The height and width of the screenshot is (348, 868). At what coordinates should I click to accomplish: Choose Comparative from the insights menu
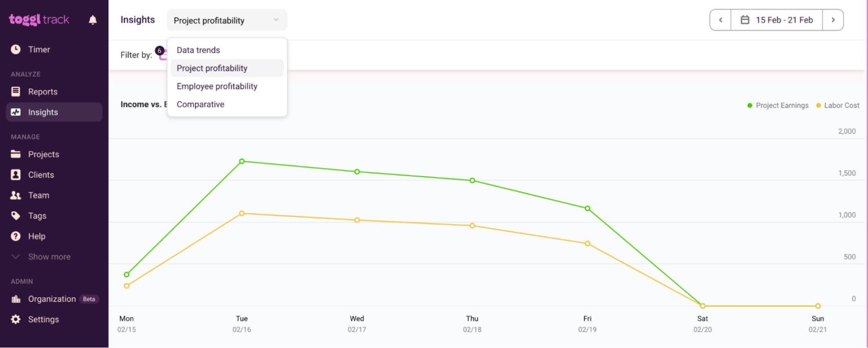click(201, 104)
